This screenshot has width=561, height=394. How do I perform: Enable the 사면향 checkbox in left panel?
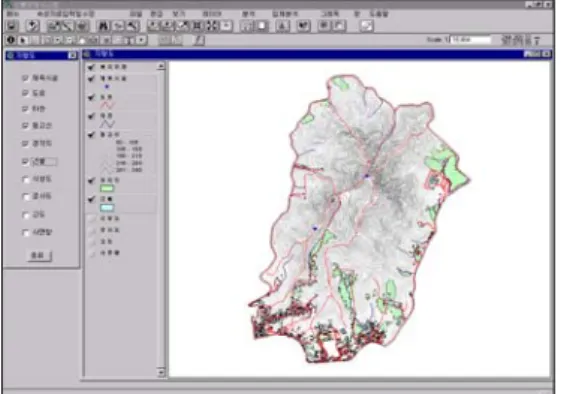pyautogui.click(x=25, y=233)
